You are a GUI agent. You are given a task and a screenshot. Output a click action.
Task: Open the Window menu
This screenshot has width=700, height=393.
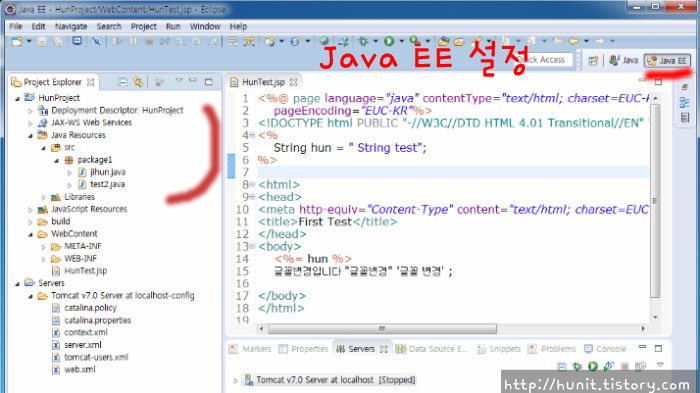(205, 26)
